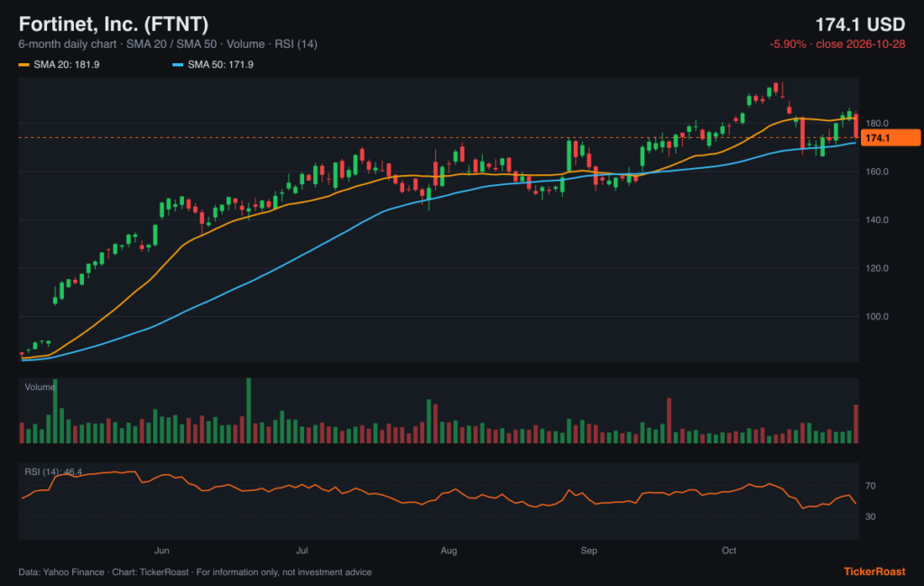Click the 140.0 price axis label

click(x=877, y=220)
